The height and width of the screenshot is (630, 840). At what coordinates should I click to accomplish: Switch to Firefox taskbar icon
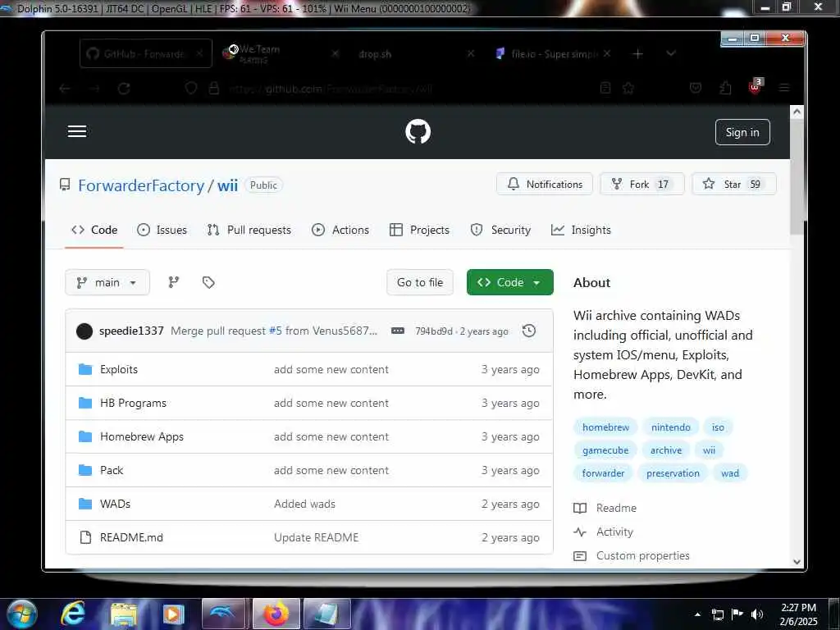tap(276, 614)
